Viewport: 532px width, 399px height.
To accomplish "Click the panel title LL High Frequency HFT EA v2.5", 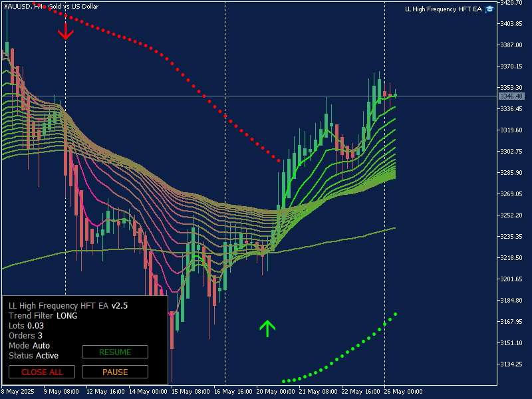I will 68,306.
